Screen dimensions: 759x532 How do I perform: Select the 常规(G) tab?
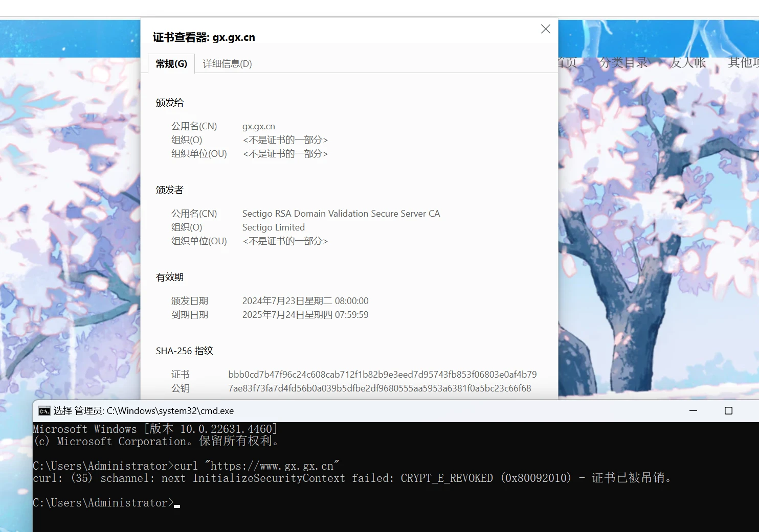pos(171,64)
